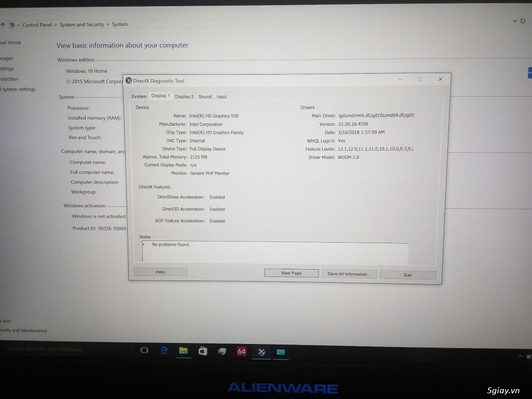Launch Microsoft Edge from the taskbar
532x399 pixels.
(164, 351)
